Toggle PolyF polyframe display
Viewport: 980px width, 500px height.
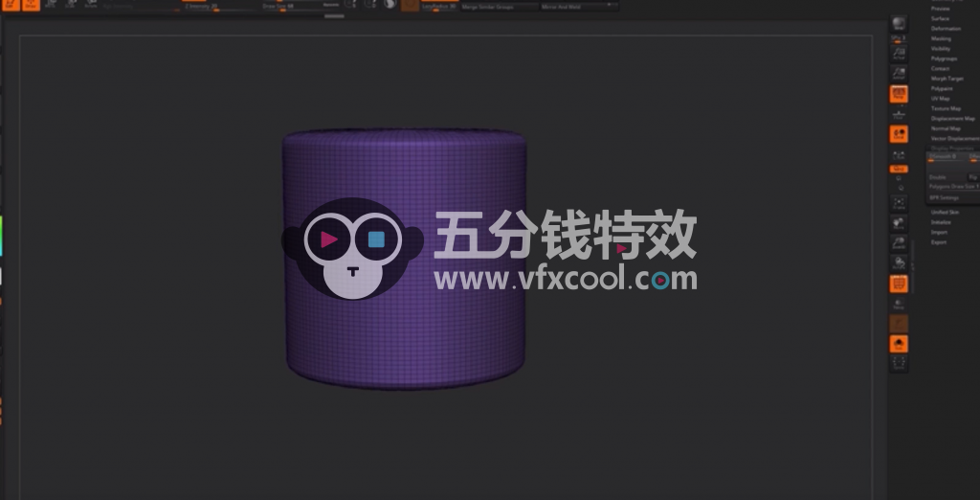tap(899, 284)
